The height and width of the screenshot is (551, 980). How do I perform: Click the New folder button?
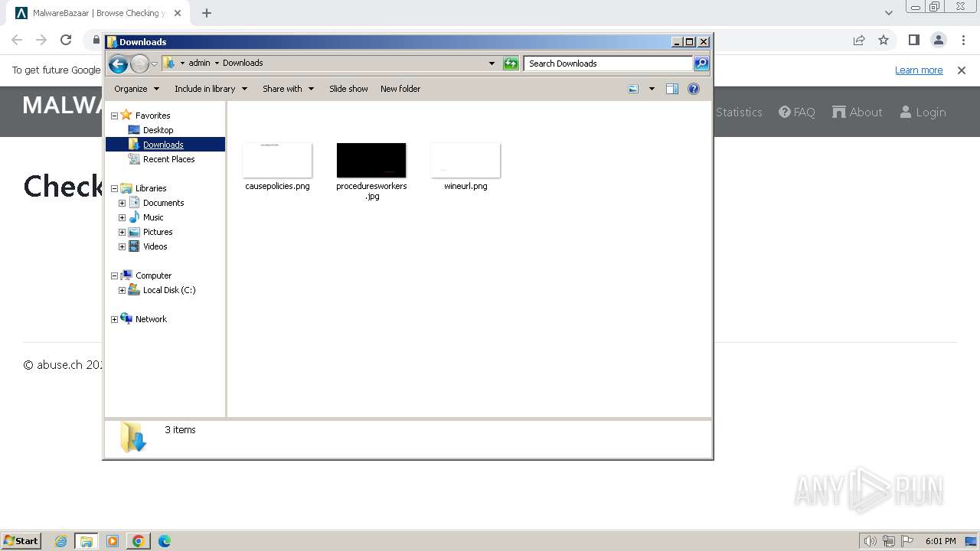click(x=400, y=89)
